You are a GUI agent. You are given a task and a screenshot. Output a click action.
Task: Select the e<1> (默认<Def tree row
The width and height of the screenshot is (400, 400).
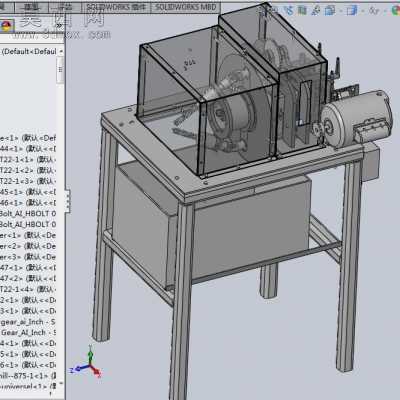28,138
